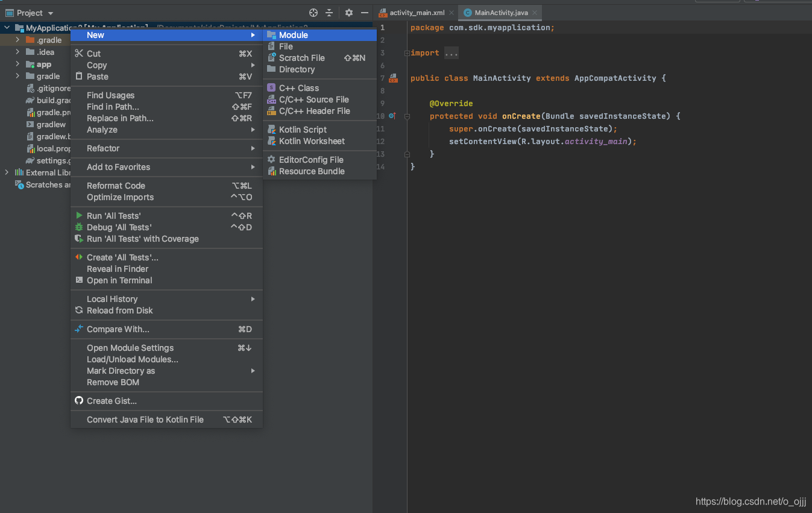Expand External Libraries node
Screen dimensions: 812x513
pos(7,172)
